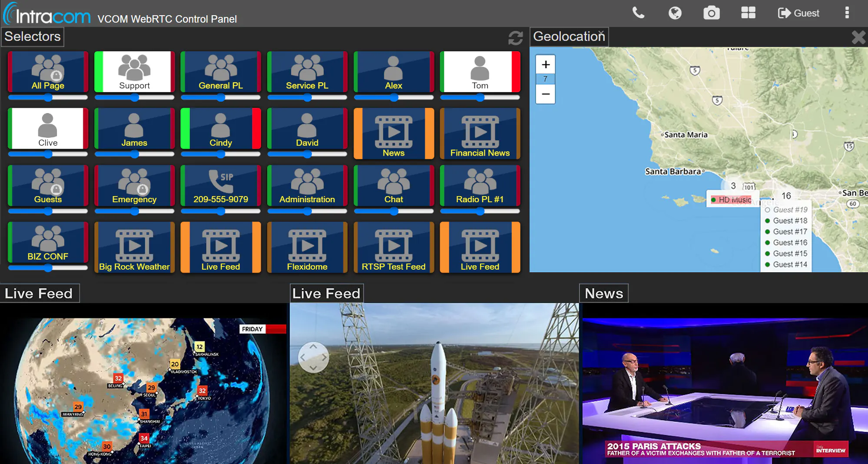Image resolution: width=868 pixels, height=464 pixels.
Task: Open the grid layout icon in header
Action: (x=748, y=13)
